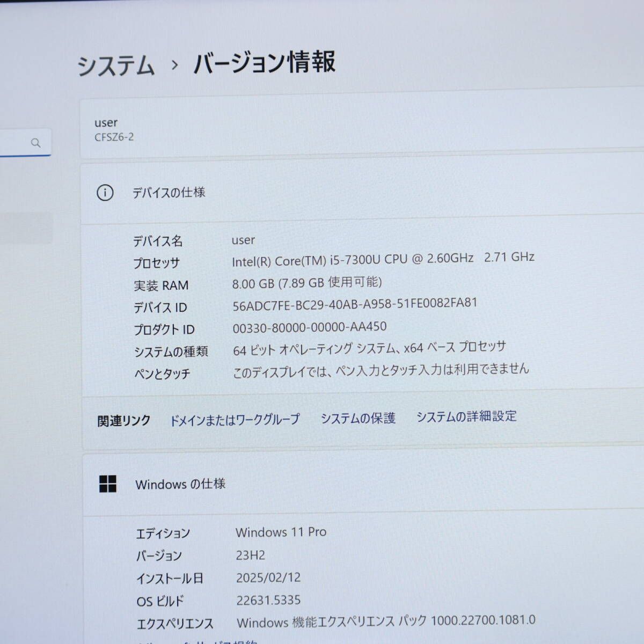Open システムの詳細設定 link

pos(466,416)
